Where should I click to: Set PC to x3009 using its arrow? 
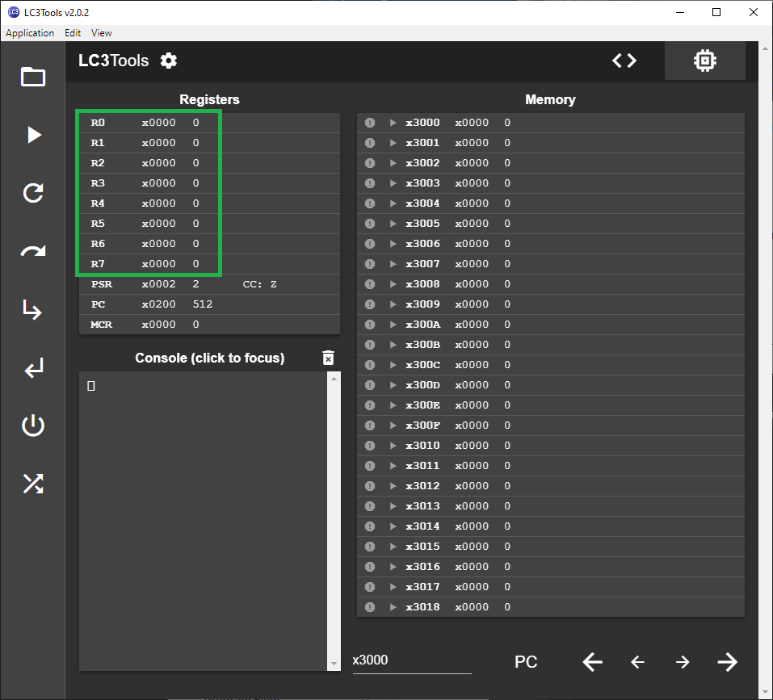pos(393,304)
